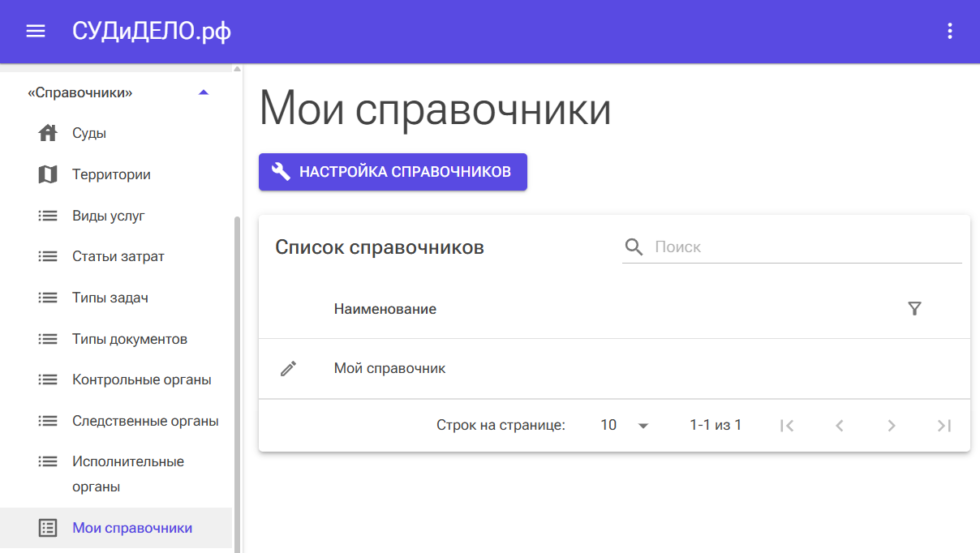Screen dimensions: 980x553
Task: Open the three-dot options menu
Action: click(949, 31)
